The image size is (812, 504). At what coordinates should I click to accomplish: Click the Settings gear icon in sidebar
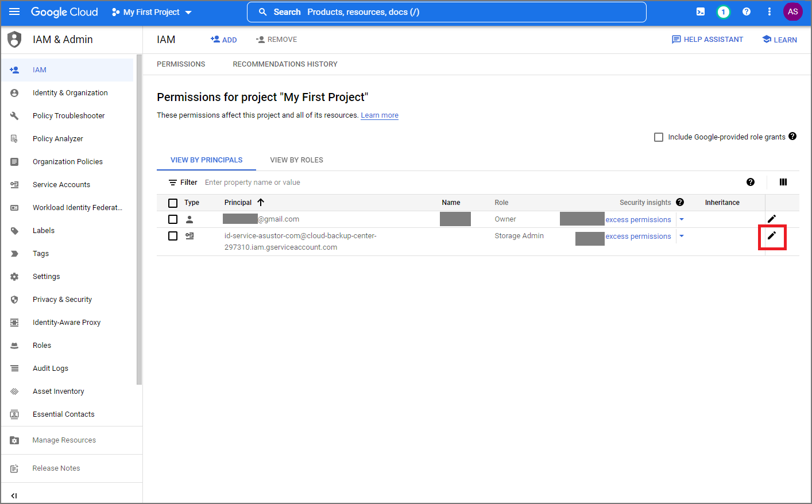[x=14, y=277]
